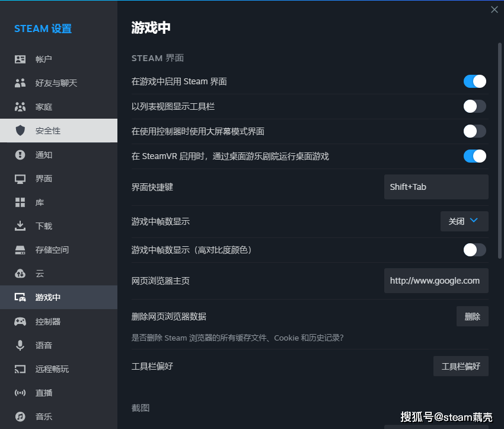Click the 家庭 family icon
504x429 pixels.
[20, 107]
